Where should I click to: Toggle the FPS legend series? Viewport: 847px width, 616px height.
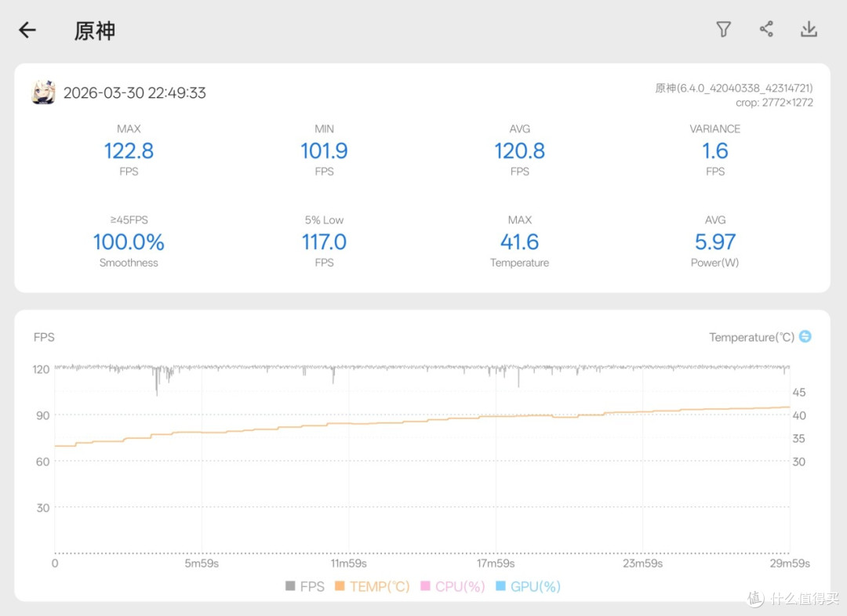coord(305,586)
